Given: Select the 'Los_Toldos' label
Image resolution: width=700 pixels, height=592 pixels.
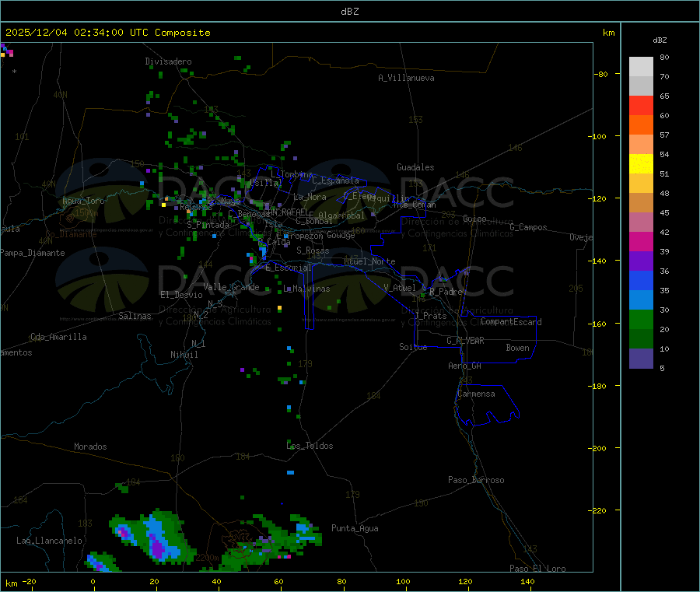Looking at the screenshot, I should 310,446.
